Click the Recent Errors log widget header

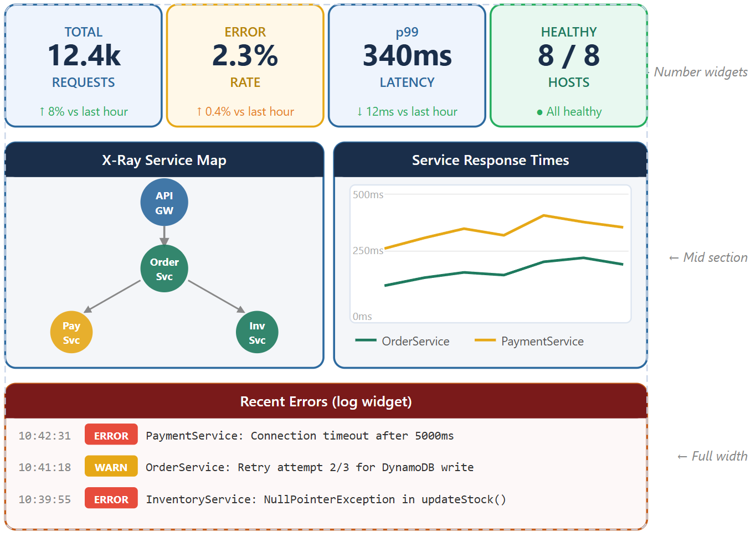pyautogui.click(x=326, y=401)
